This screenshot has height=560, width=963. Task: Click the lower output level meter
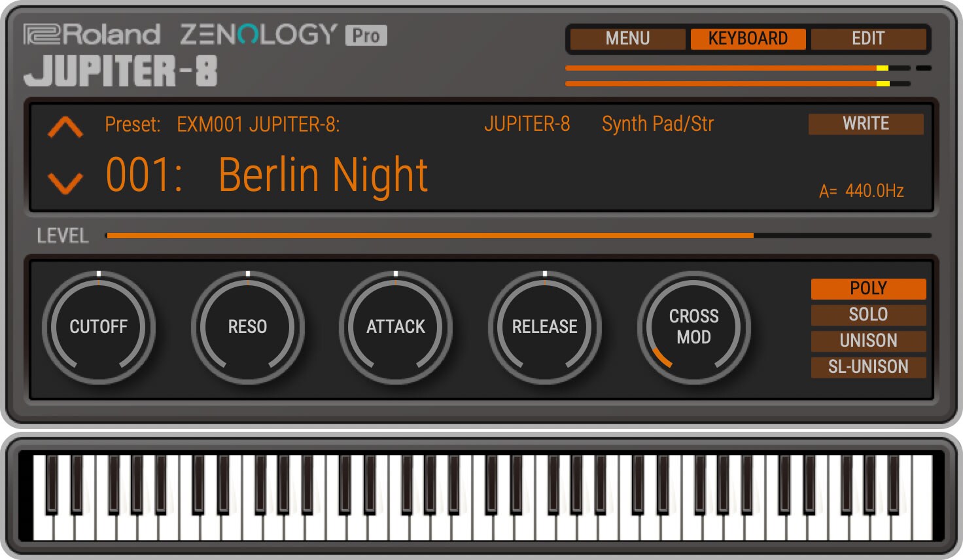(737, 84)
